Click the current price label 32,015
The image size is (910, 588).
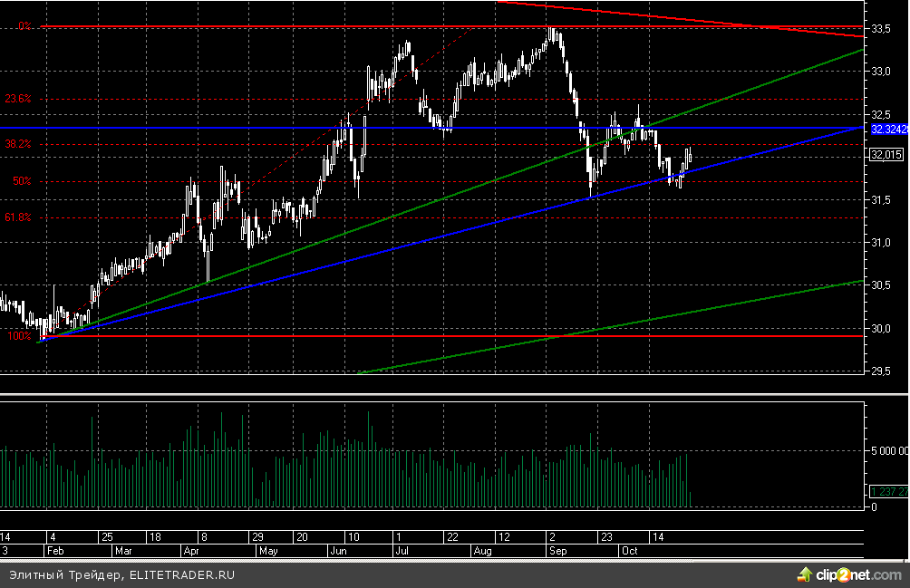[886, 156]
